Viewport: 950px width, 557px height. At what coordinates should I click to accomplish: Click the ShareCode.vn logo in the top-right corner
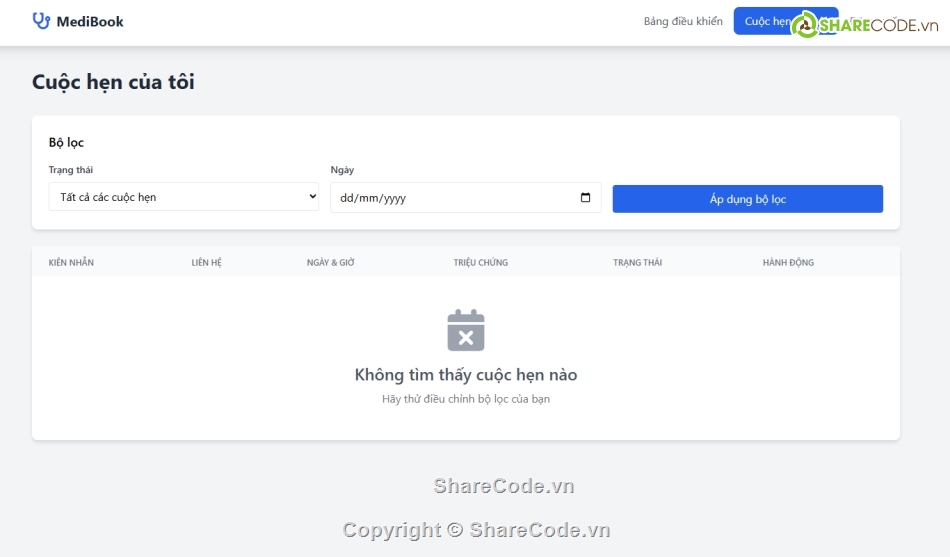[x=866, y=26]
